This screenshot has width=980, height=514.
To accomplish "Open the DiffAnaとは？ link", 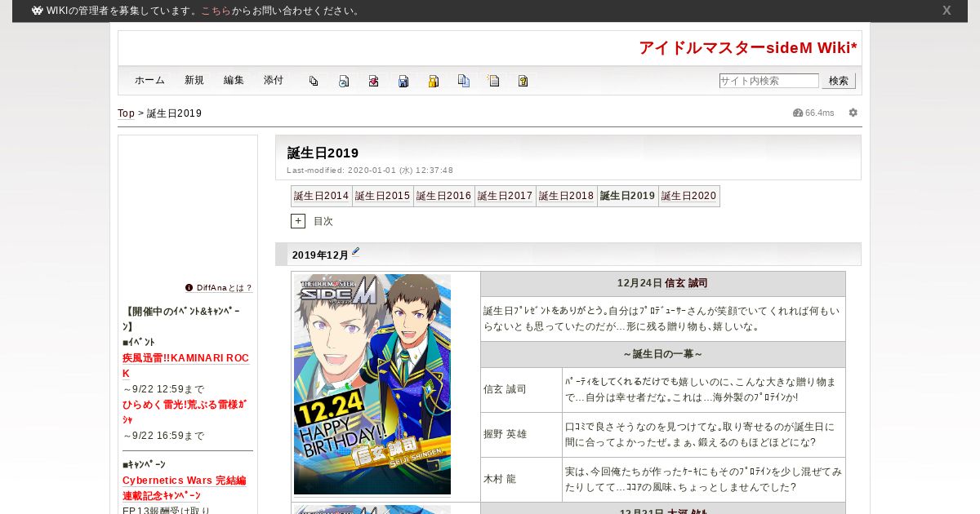I will click(225, 288).
